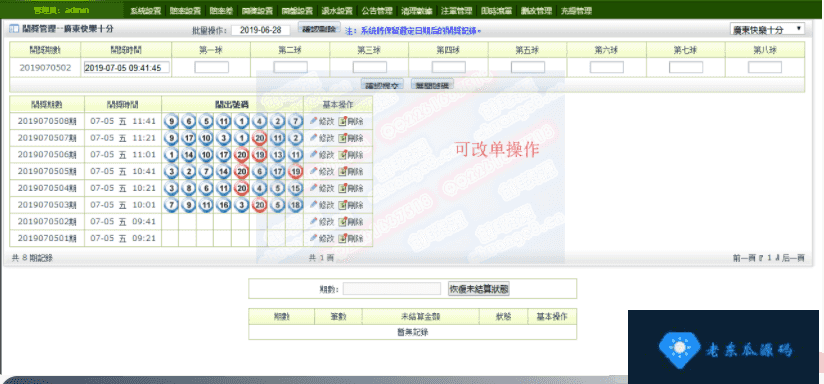Click the 確認刪除 batch delete button
The width and height of the screenshot is (824, 384).
coord(320,28)
